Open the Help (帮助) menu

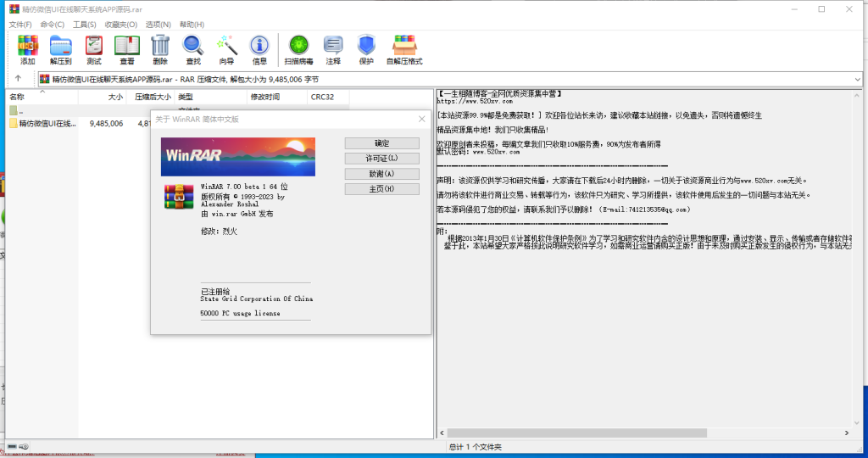[192, 25]
